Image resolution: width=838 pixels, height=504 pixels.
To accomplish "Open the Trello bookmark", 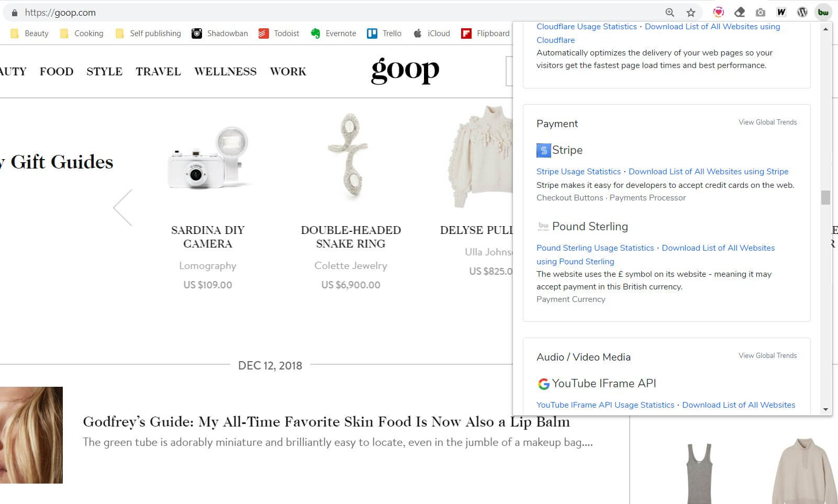I will 384,33.
